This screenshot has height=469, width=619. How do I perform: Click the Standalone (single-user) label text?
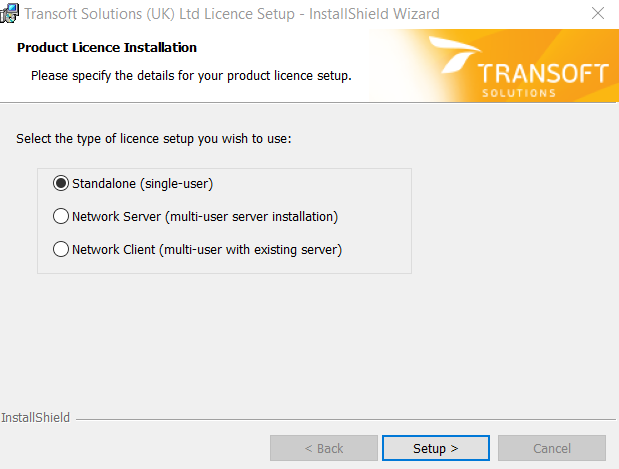[x=143, y=184]
